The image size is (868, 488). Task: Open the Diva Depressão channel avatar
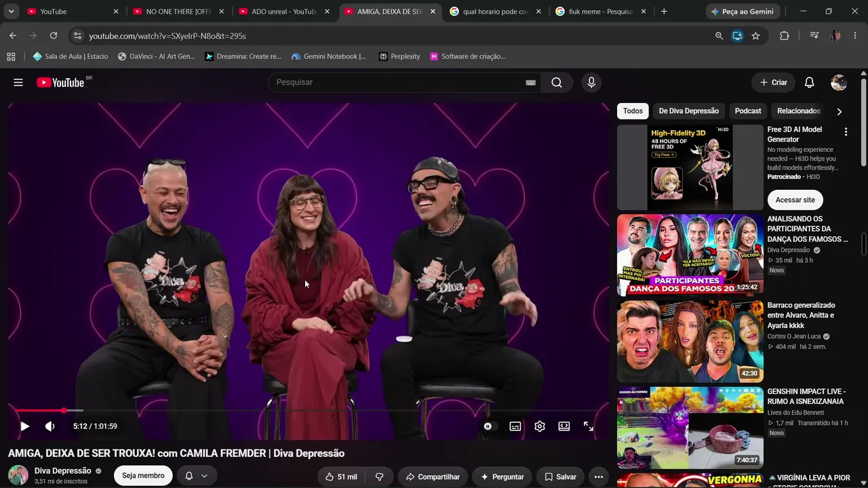click(18, 475)
